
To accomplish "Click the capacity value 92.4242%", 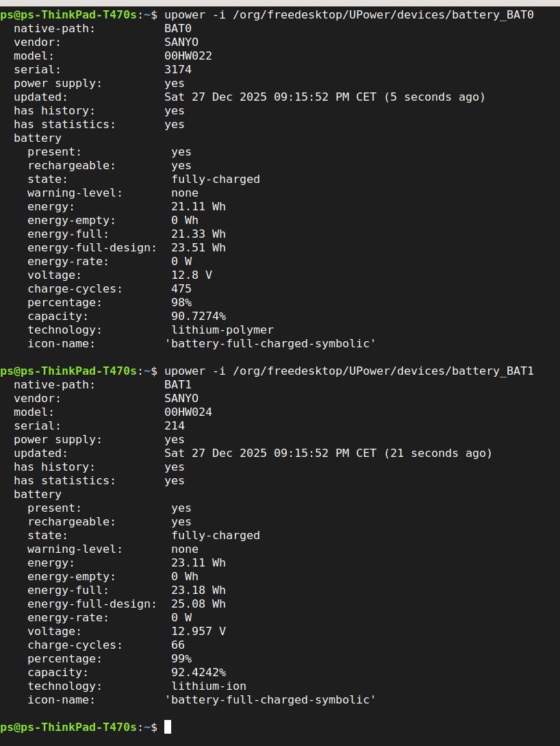I will coord(198,672).
